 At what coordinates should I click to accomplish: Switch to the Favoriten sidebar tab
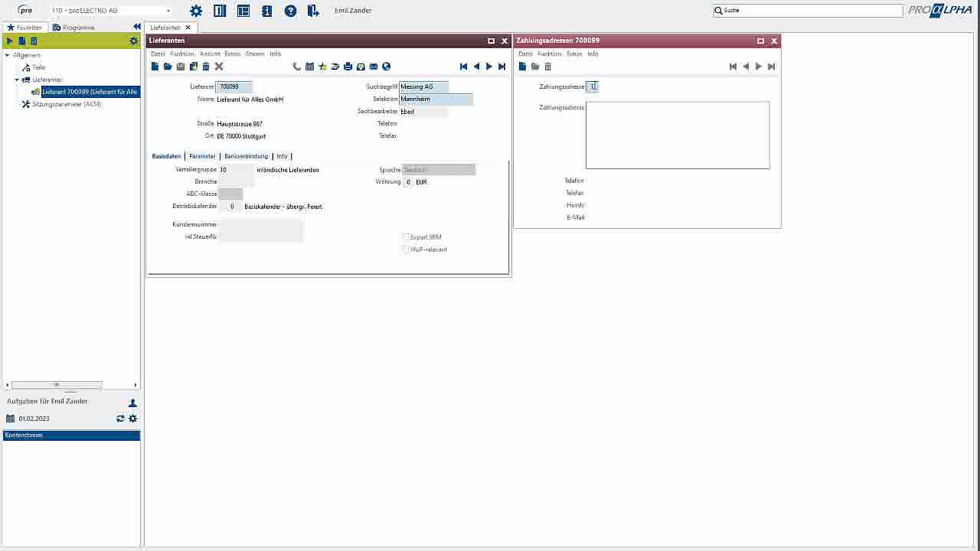[24, 28]
